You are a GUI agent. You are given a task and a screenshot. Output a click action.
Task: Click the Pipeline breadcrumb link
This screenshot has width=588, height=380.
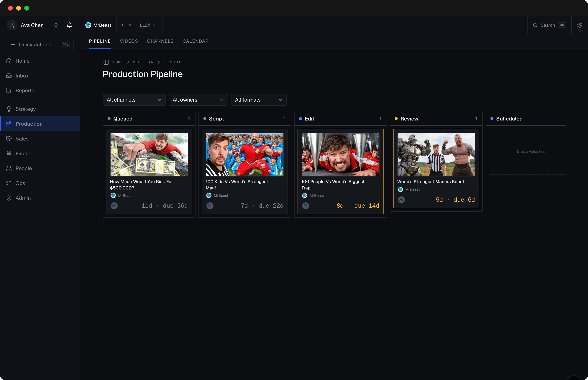(174, 62)
